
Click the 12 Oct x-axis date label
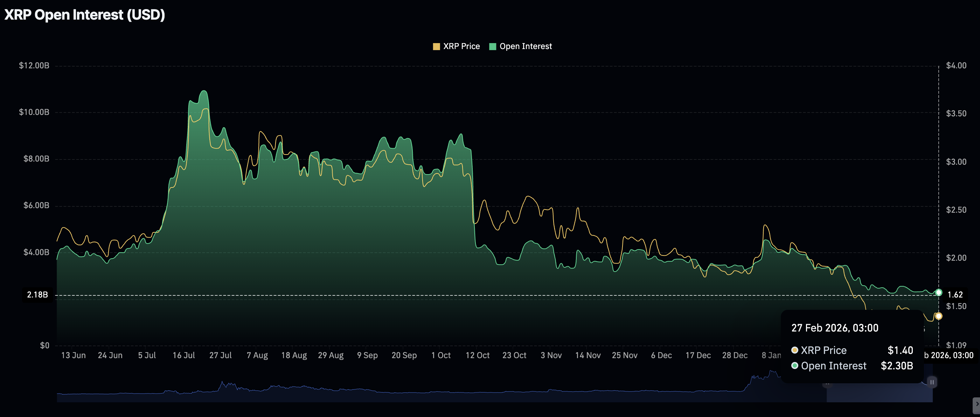click(478, 355)
